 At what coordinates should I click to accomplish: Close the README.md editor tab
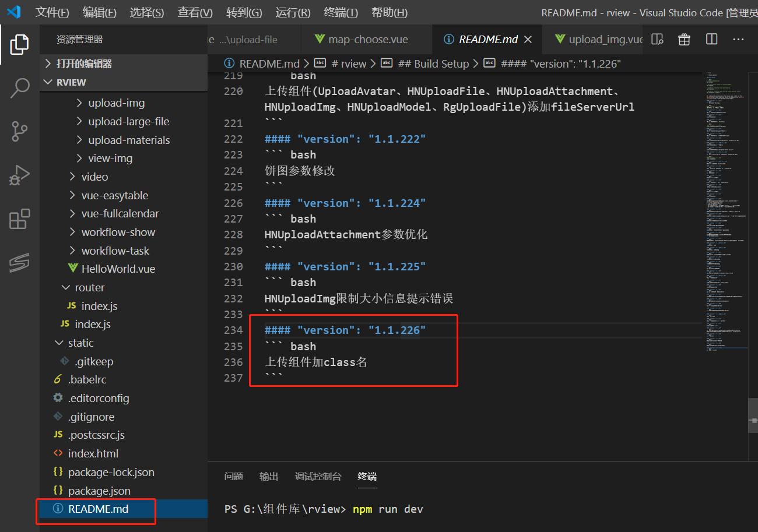click(x=528, y=39)
